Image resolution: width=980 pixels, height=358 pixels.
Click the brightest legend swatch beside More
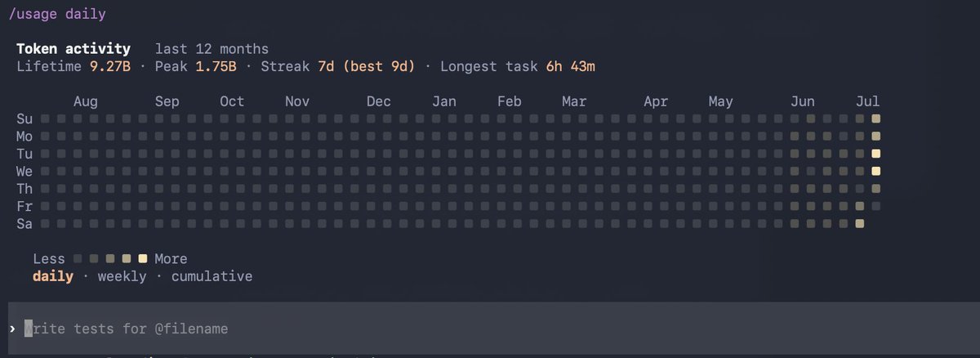(x=143, y=258)
